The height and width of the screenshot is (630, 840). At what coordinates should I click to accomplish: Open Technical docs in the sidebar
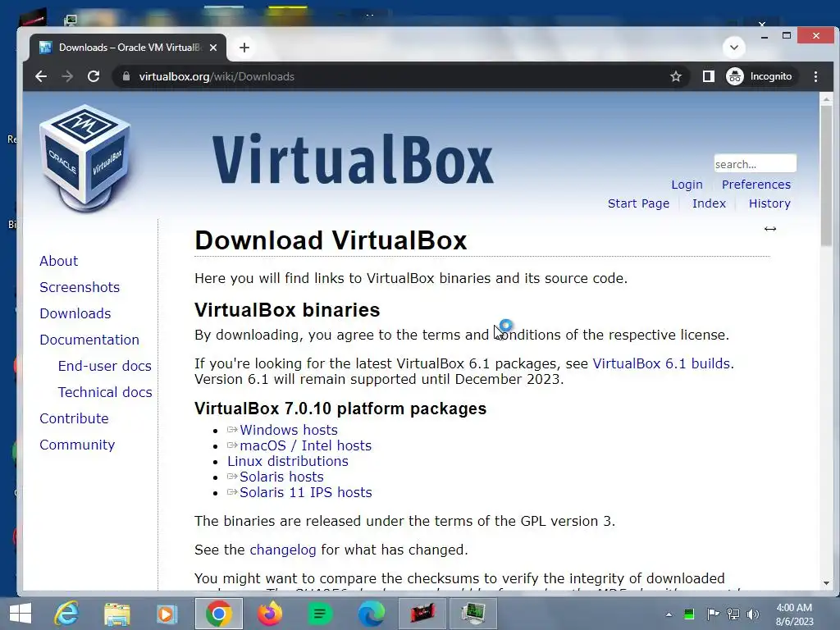(x=104, y=392)
